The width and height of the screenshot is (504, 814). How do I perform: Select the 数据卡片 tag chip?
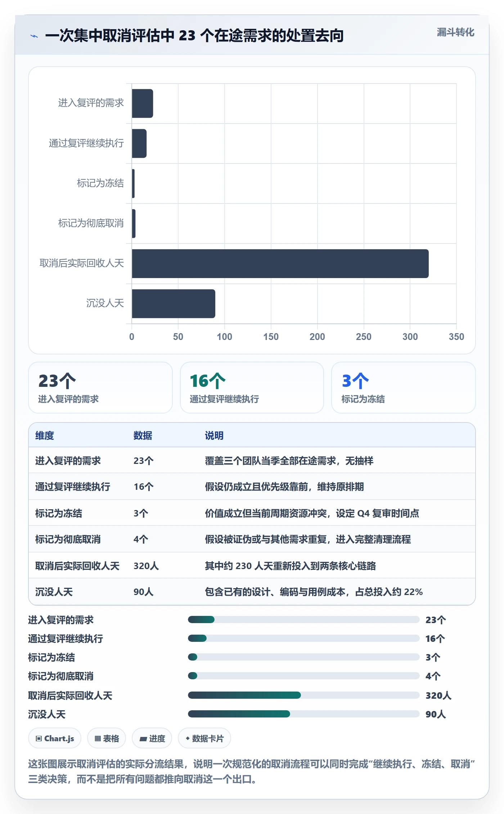click(x=204, y=738)
